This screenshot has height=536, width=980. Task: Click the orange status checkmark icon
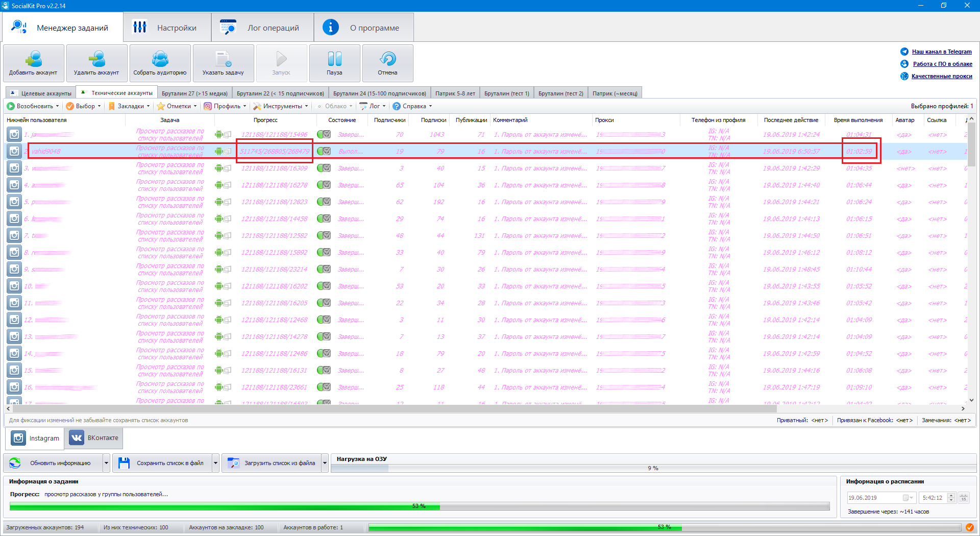coord(969,527)
